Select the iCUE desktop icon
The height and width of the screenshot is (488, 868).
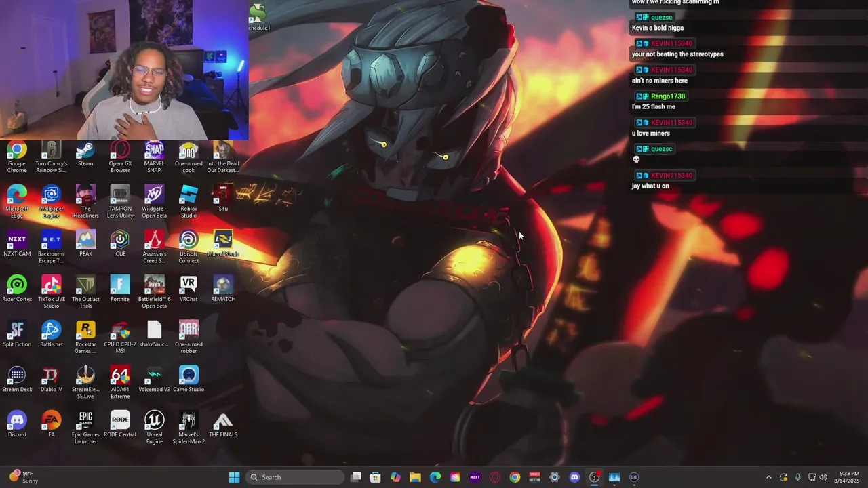(x=120, y=245)
